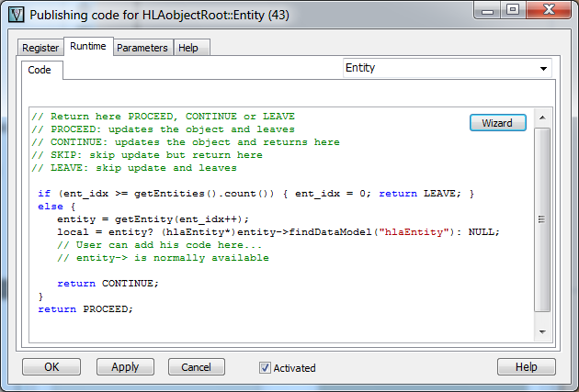579x392 pixels.
Task: Open the Parameters tab
Action: (x=142, y=48)
